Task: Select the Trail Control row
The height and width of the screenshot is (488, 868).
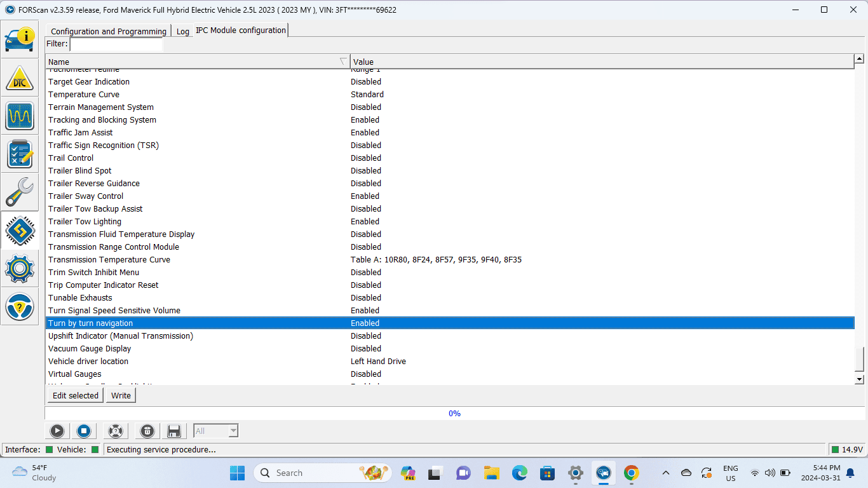Action: [450, 158]
